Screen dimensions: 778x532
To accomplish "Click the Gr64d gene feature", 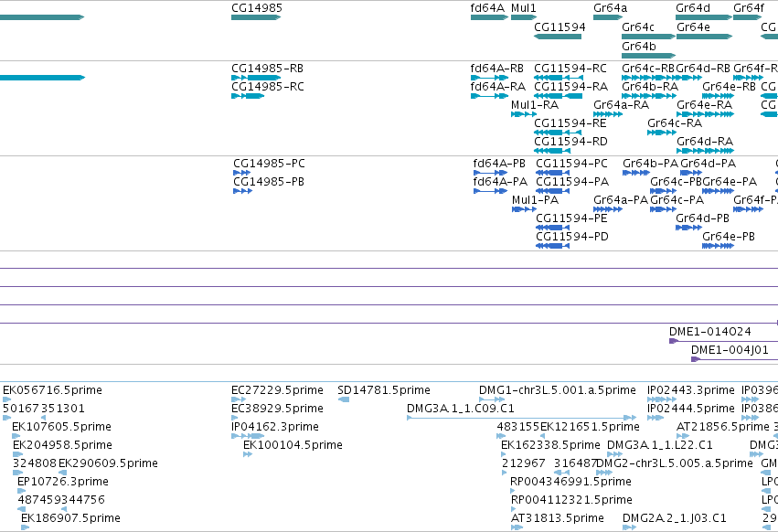I will [x=704, y=17].
